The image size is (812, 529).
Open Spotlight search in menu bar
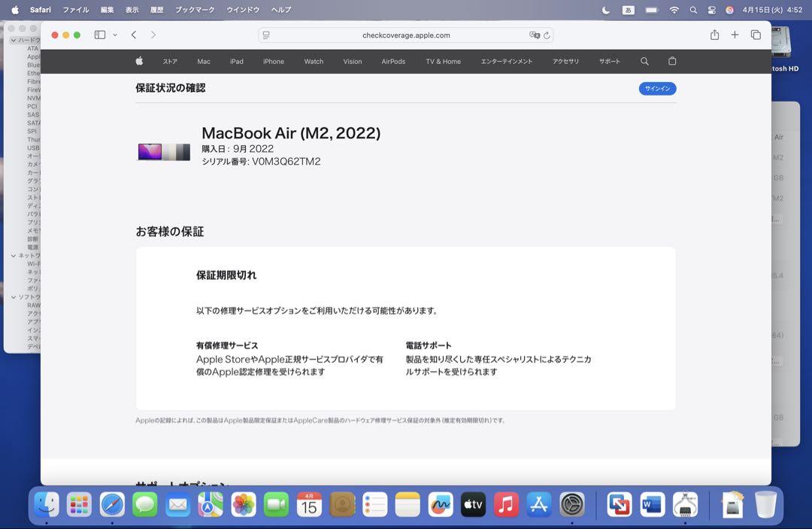(x=693, y=10)
